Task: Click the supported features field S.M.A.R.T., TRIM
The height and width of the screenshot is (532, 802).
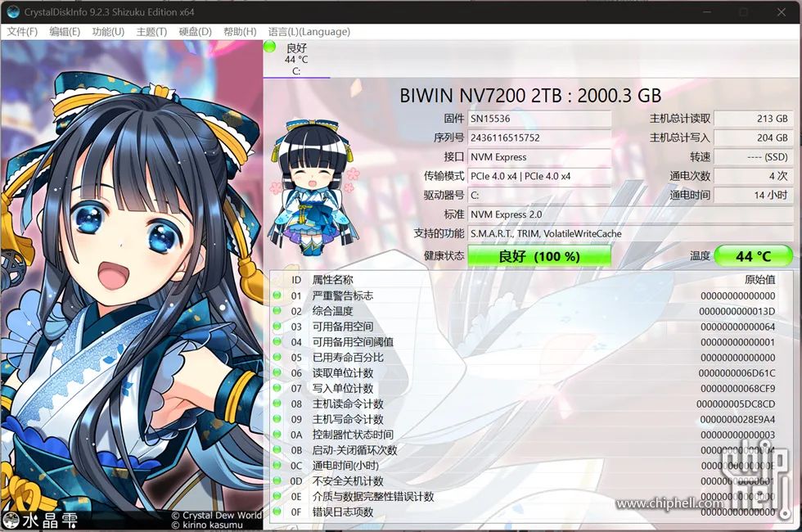Action: pos(630,233)
